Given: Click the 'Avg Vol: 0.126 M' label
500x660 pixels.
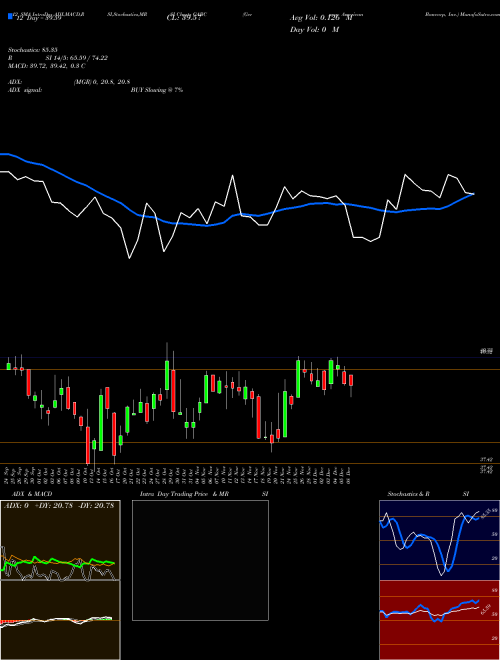Looking at the screenshot, I should [x=321, y=18].
